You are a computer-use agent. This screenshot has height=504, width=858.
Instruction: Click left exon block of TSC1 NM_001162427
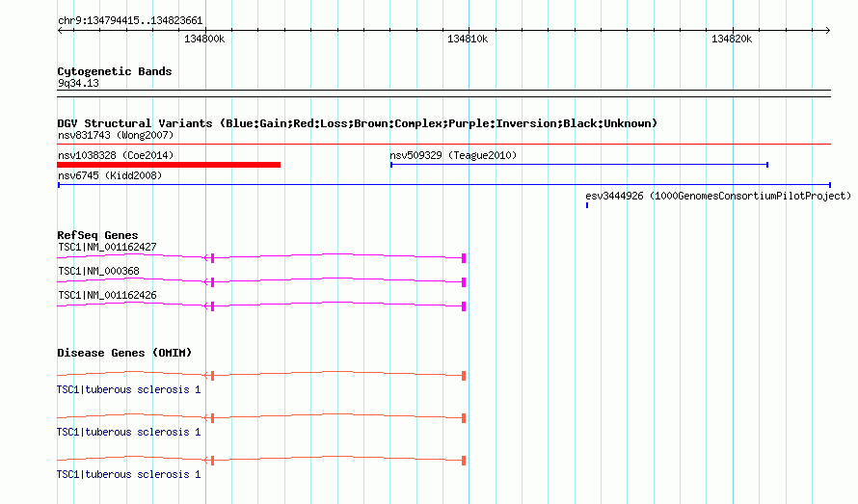click(212, 258)
